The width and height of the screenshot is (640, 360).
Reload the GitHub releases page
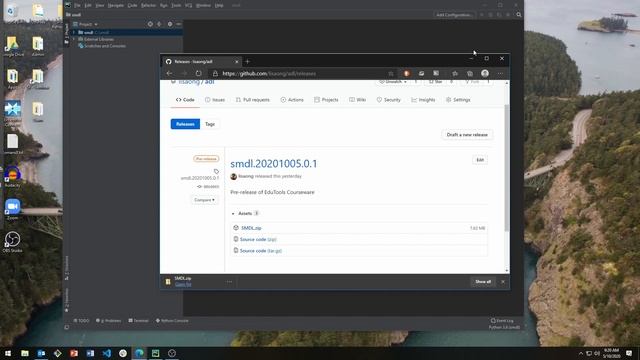pyautogui.click(x=198, y=73)
